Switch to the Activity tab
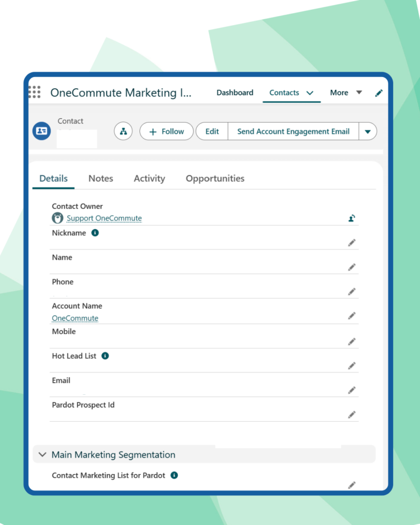 [x=149, y=178]
